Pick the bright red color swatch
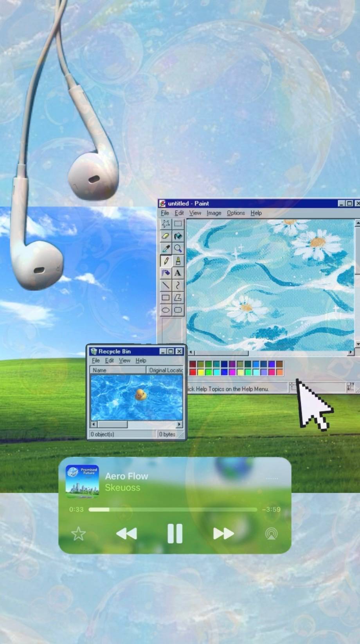 coord(193,372)
